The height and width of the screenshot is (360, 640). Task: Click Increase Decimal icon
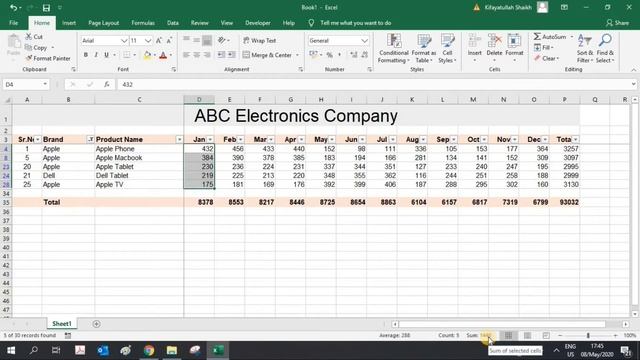tap(353, 55)
